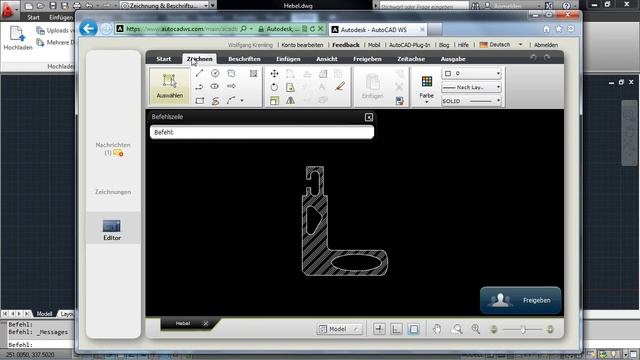Viewport: 640px width, 360px height.
Task: Toggle the highlighted viewport mode button
Action: tap(413, 329)
